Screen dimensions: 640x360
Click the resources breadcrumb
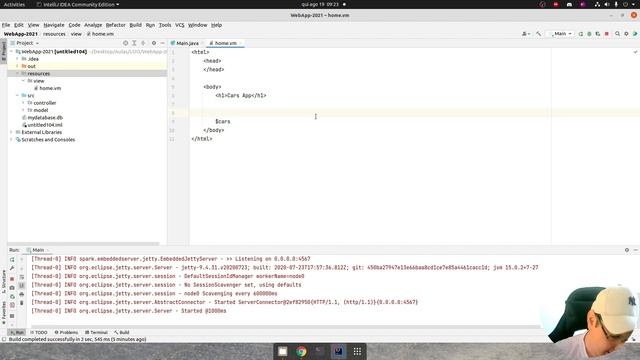pyautogui.click(x=54, y=34)
